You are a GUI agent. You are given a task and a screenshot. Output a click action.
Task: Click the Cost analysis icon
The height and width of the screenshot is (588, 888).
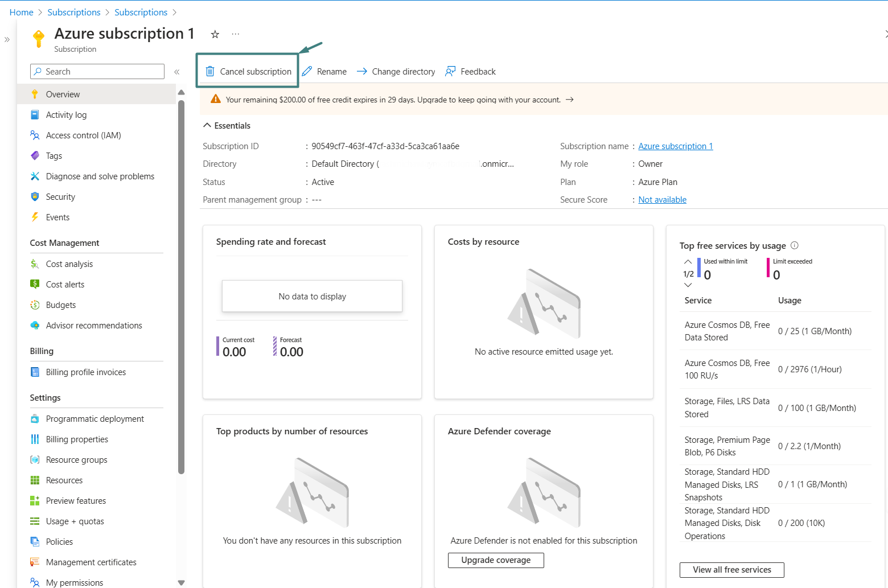[x=35, y=264]
